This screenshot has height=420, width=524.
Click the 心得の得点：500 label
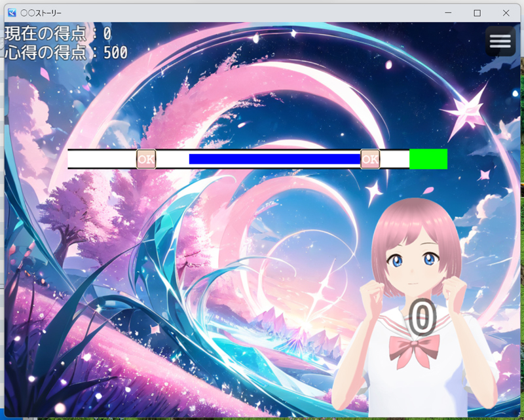[65, 52]
